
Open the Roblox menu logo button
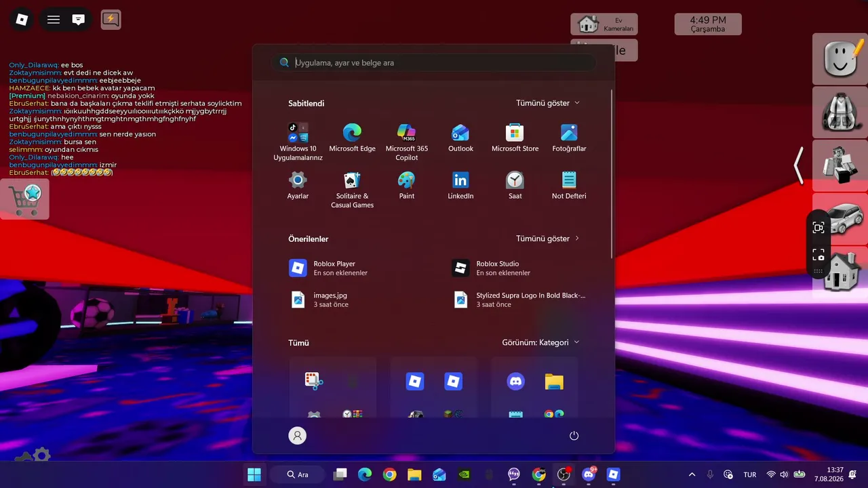(x=22, y=20)
